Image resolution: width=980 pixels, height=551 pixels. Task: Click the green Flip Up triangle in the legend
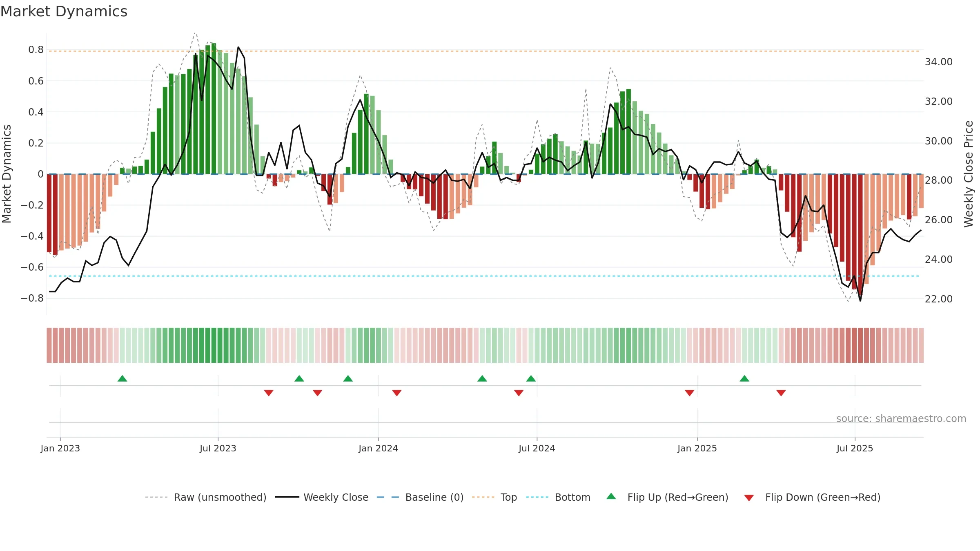point(611,496)
